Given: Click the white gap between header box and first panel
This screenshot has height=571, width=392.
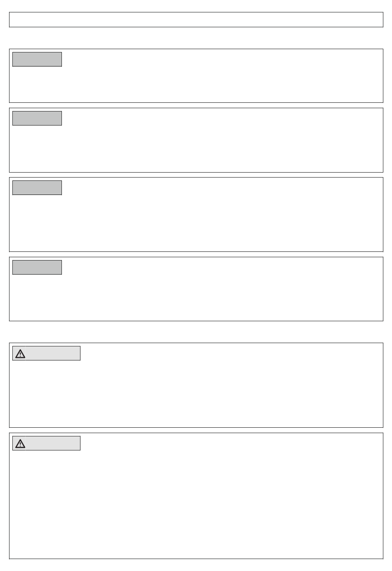Looking at the screenshot, I should point(196,38).
